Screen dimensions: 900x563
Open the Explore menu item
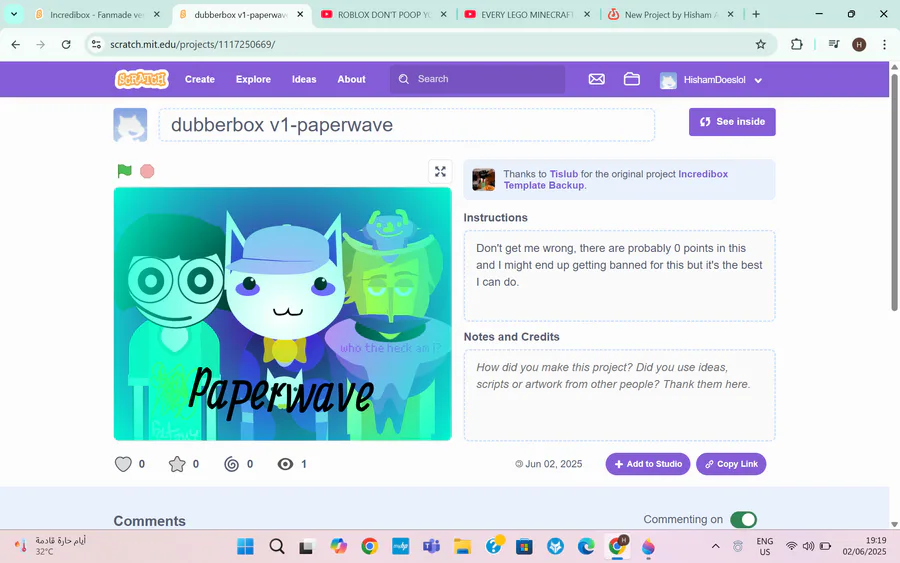[253, 79]
